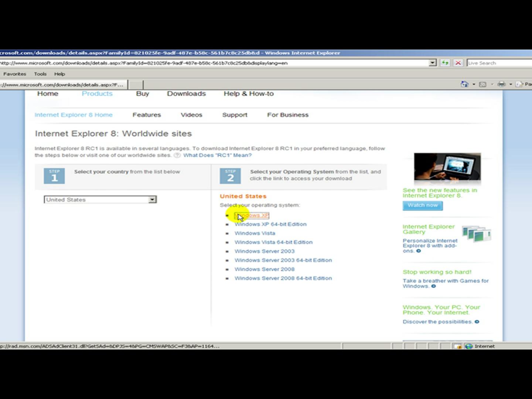Click the Home toolbar icon

pos(464,84)
